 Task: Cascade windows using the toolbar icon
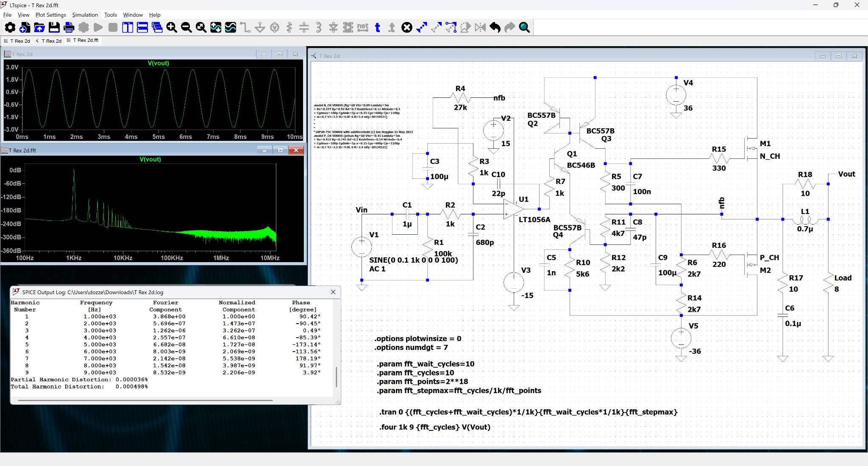[157, 28]
